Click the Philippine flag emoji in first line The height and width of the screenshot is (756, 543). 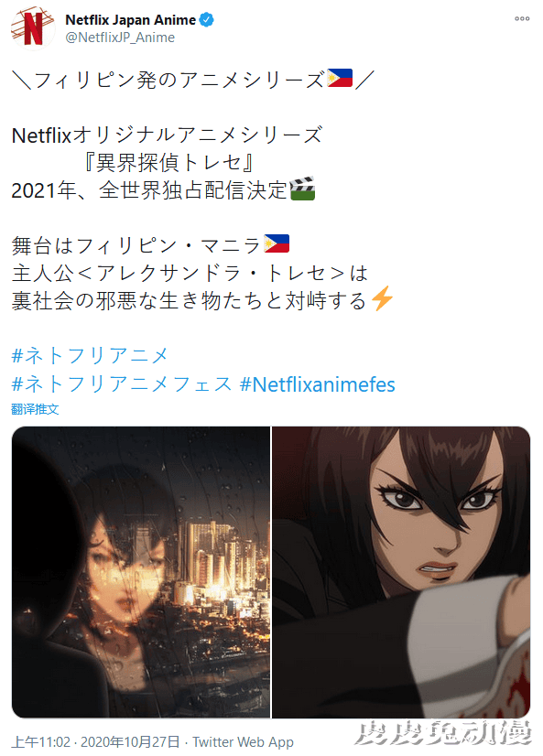340,78
